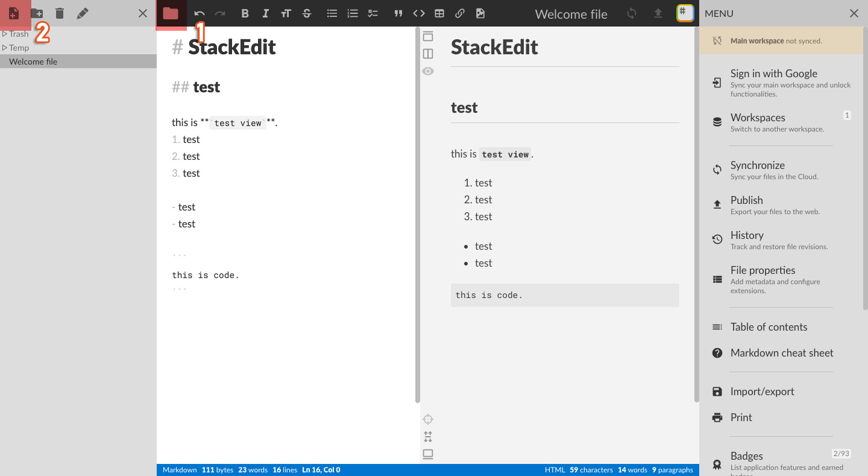
Task: Insert an ordered list
Action: 353,13
